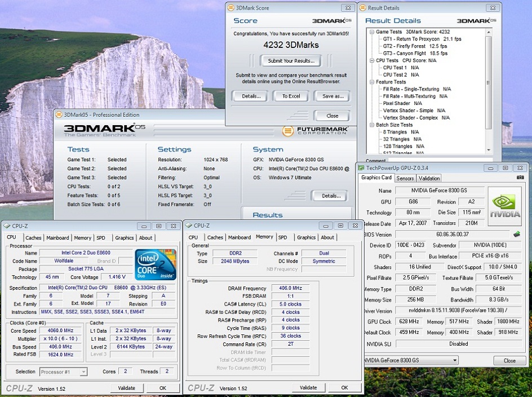The image size is (532, 397).
Task: Click BIOS Version 60.86.36.00.37 field
Action: point(453,235)
